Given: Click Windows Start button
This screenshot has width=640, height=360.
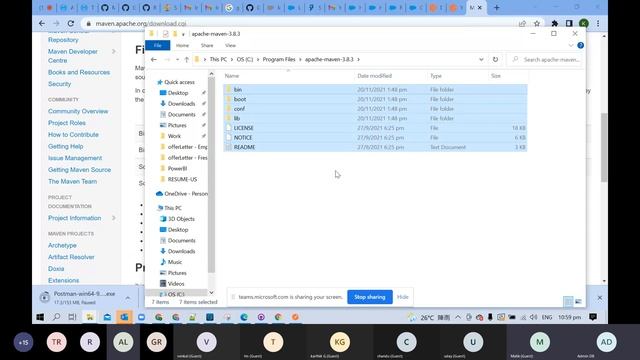Looking at the screenshot, I should click(x=40, y=317).
